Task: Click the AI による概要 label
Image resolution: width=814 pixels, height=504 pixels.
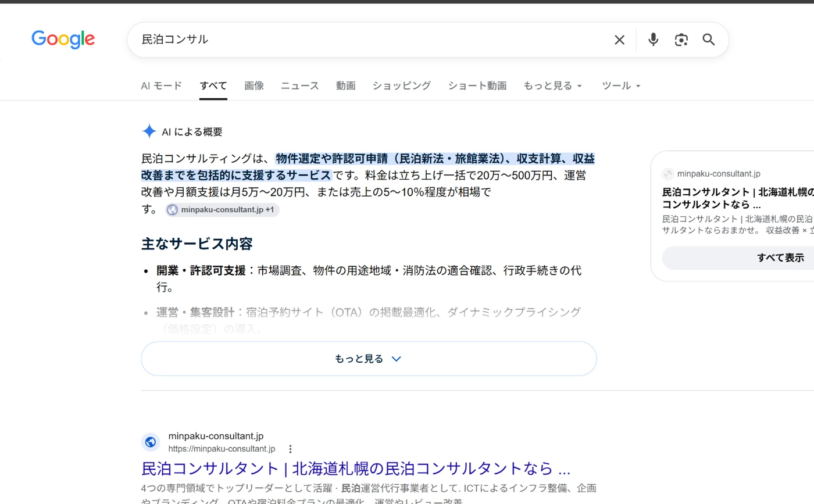Action: 192,132
